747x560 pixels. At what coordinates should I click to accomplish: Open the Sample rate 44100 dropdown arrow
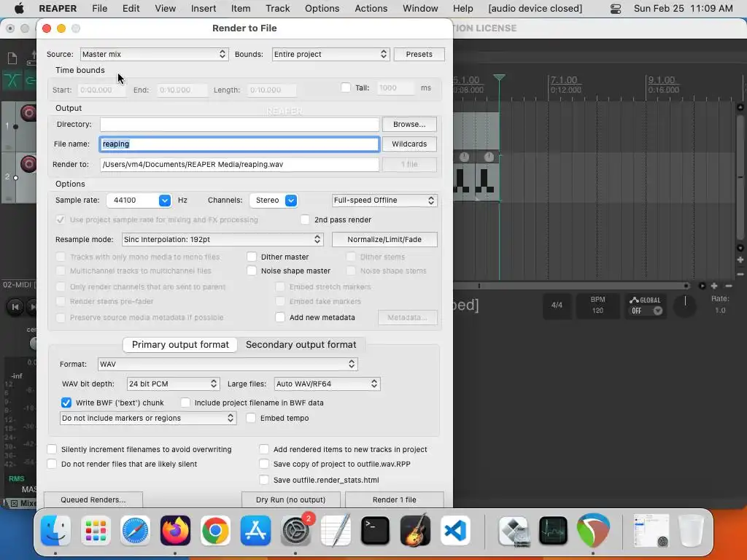coord(165,201)
